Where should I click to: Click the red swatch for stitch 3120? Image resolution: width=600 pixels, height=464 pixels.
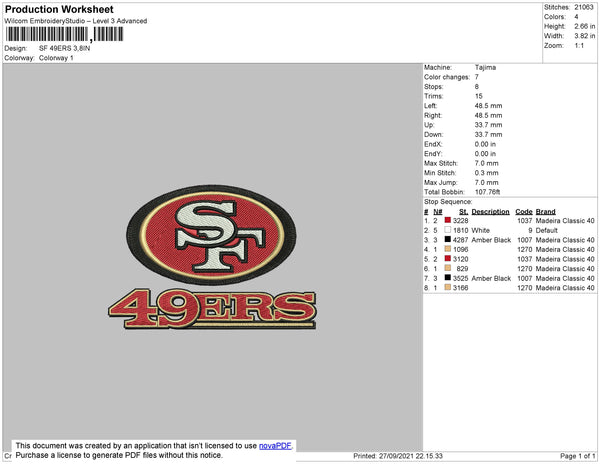pyautogui.click(x=447, y=259)
